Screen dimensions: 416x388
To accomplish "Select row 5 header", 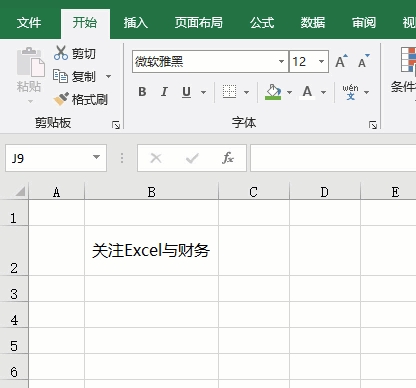I will click(14, 341).
